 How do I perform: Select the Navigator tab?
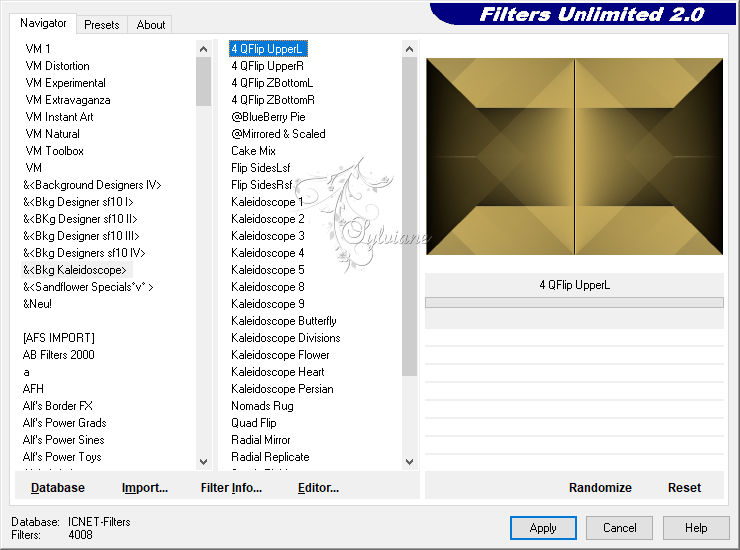pyautogui.click(x=43, y=23)
